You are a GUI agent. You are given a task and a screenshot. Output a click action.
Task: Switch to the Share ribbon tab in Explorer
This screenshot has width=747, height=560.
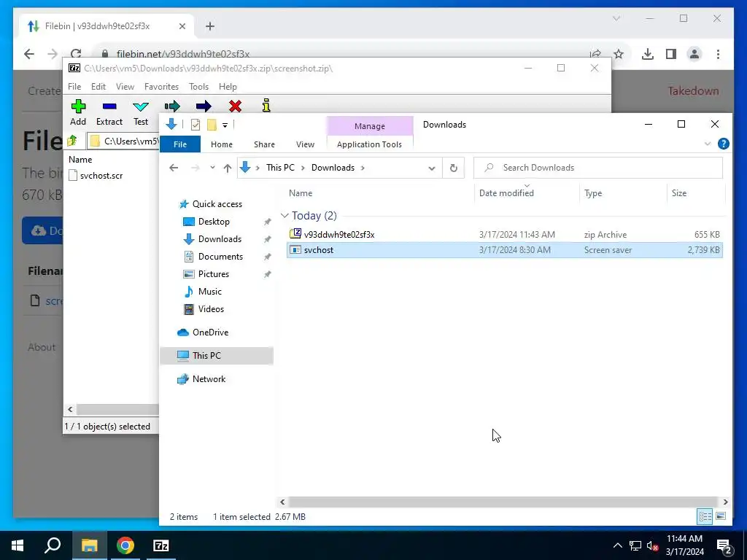pyautogui.click(x=264, y=144)
